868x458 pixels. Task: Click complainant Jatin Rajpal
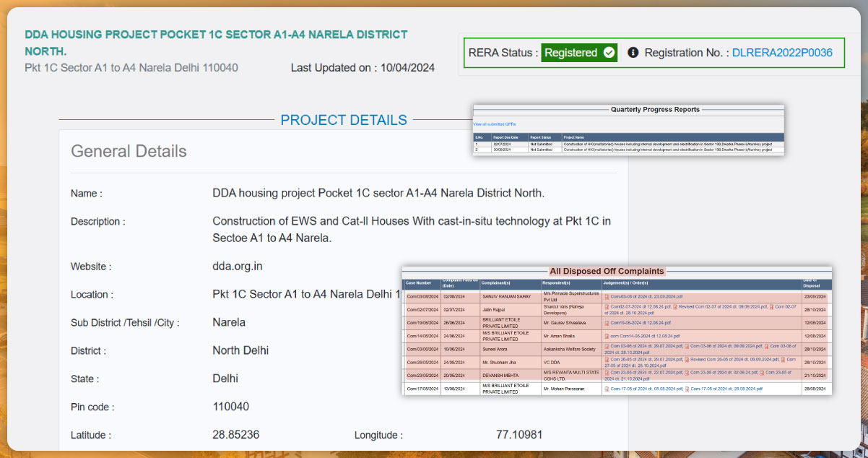click(493, 310)
